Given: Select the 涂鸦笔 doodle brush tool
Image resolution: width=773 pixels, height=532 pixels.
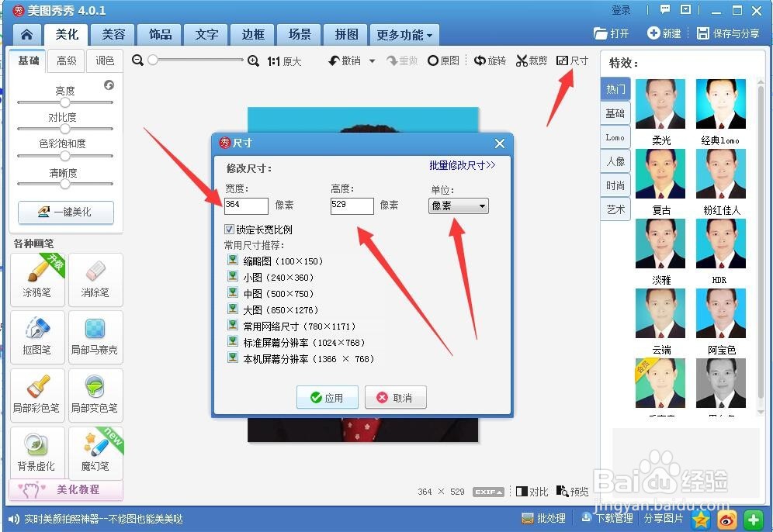Looking at the screenshot, I should coord(37,280).
